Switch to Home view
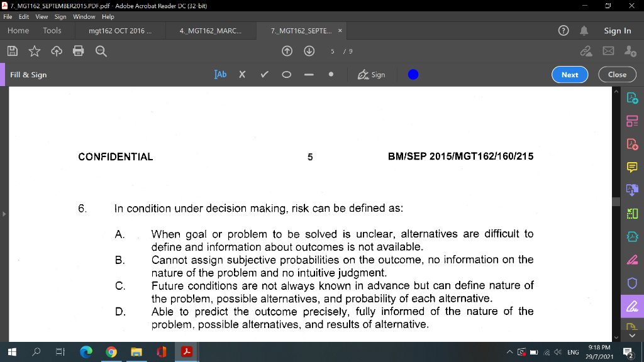The width and height of the screenshot is (644, 362). (18, 31)
